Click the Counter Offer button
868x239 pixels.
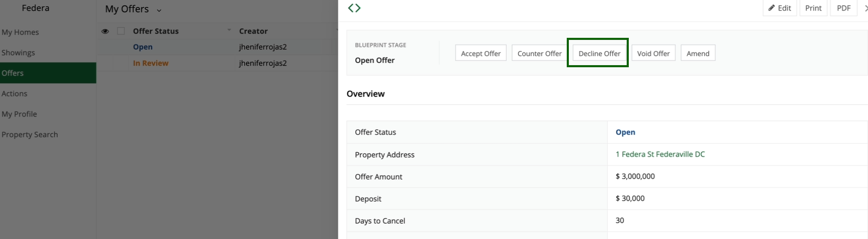click(539, 53)
